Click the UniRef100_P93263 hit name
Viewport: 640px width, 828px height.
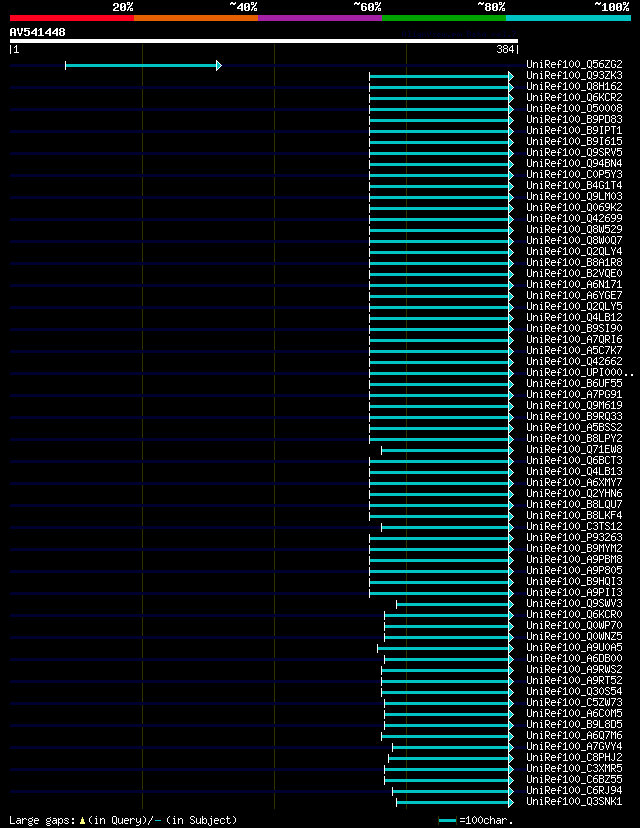574,538
